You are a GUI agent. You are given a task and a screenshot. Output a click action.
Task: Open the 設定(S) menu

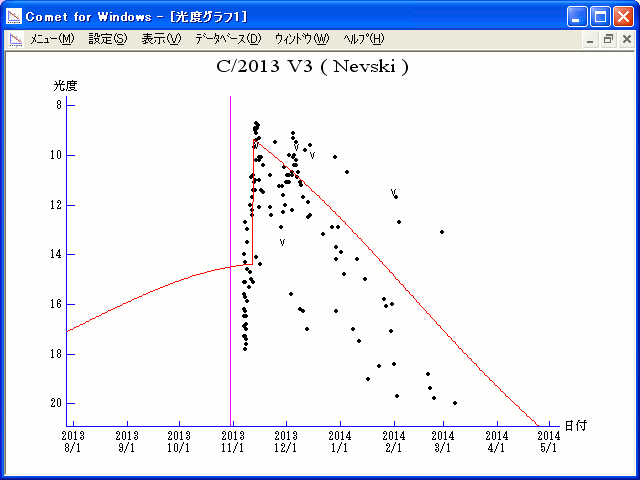pyautogui.click(x=108, y=39)
